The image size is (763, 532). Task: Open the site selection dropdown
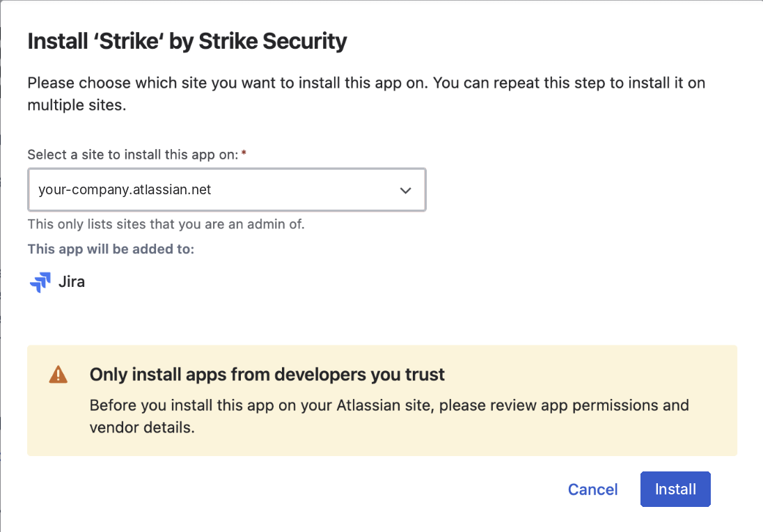click(227, 189)
